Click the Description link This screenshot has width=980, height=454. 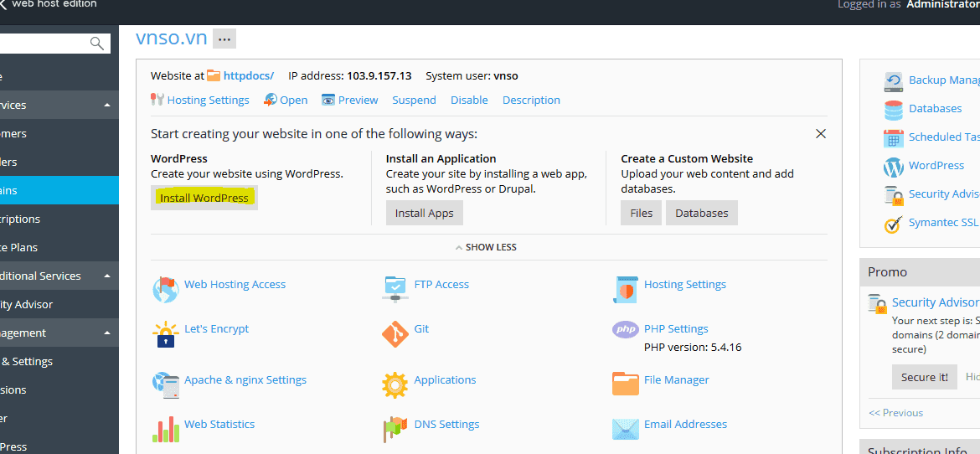531,100
